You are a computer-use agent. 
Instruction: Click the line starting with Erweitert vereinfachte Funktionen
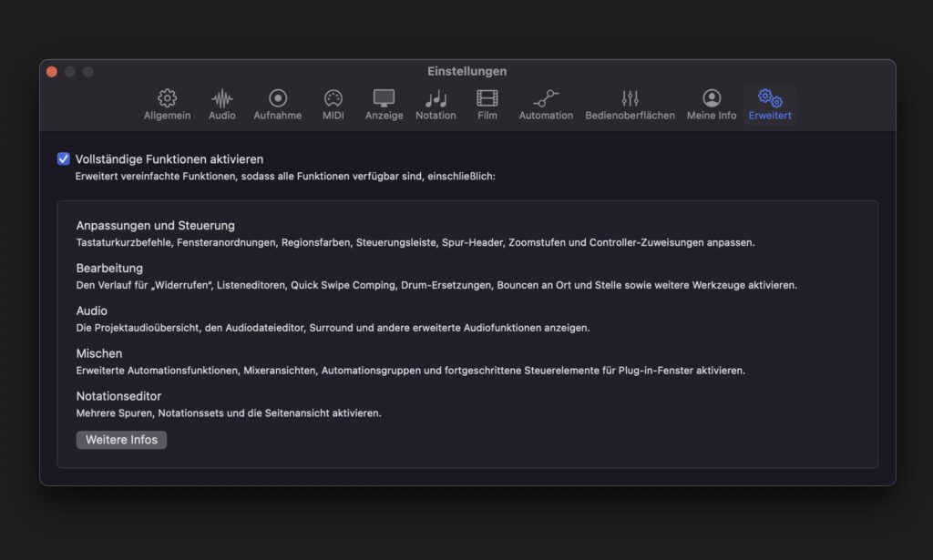point(285,177)
